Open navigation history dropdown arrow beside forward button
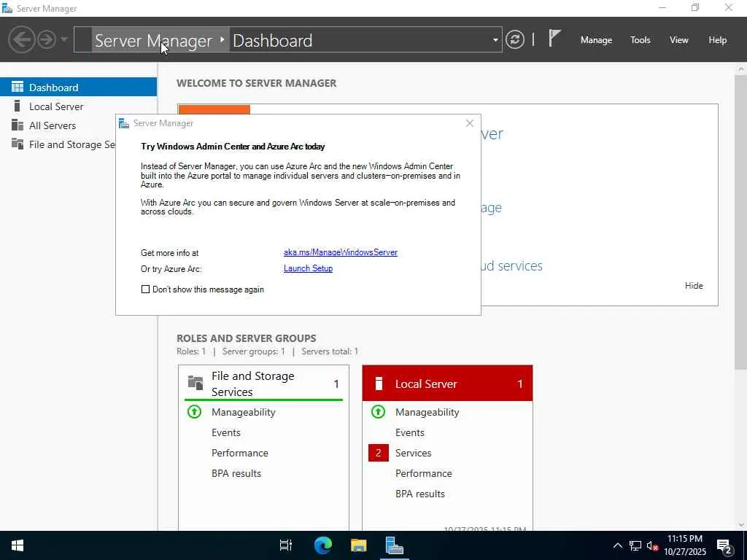The image size is (747, 560). [x=64, y=39]
